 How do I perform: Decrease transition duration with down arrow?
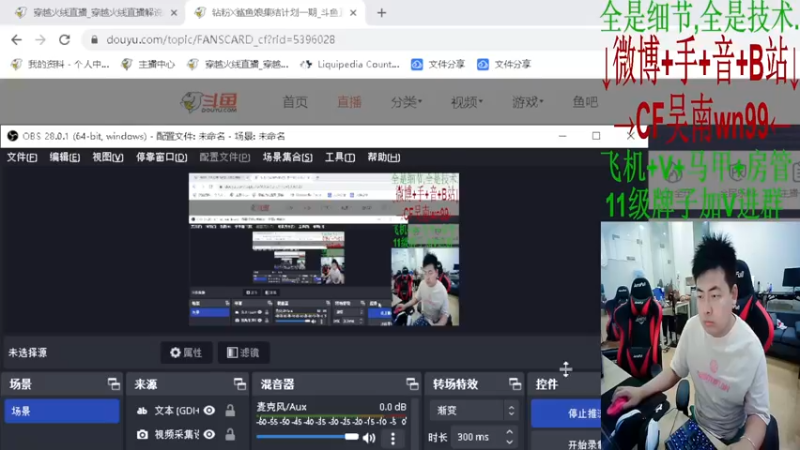(x=510, y=442)
